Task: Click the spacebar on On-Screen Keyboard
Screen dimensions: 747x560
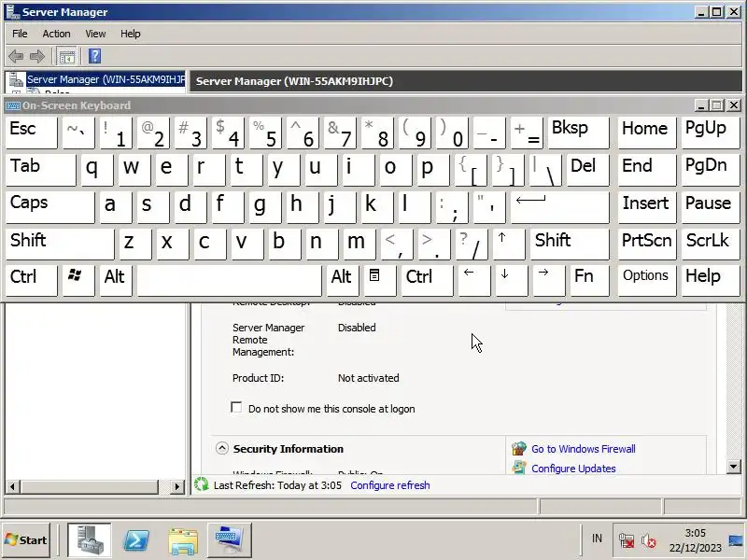Action: (x=229, y=281)
